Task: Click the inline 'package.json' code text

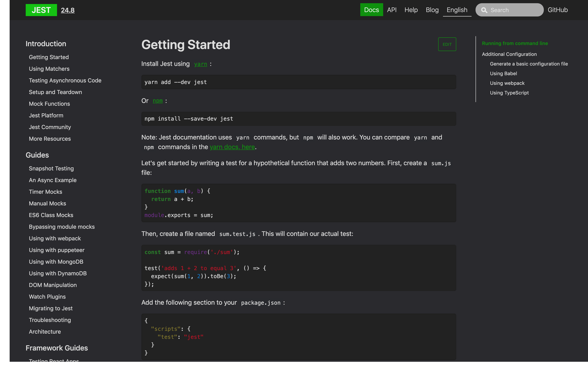Action: coord(260,303)
